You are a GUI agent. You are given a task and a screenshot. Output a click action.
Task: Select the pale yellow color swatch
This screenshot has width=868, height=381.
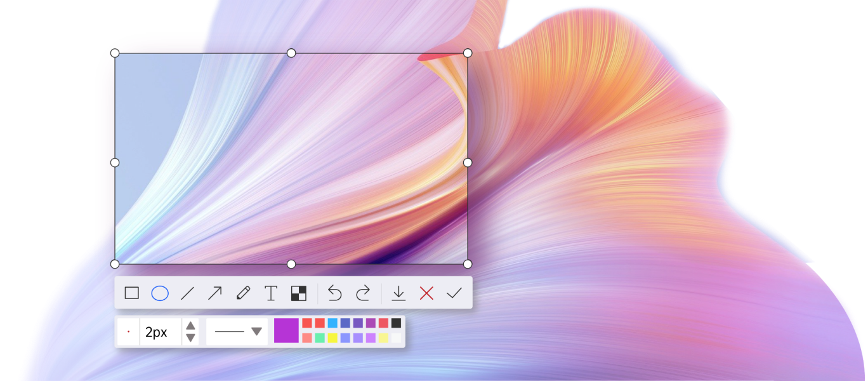383,338
